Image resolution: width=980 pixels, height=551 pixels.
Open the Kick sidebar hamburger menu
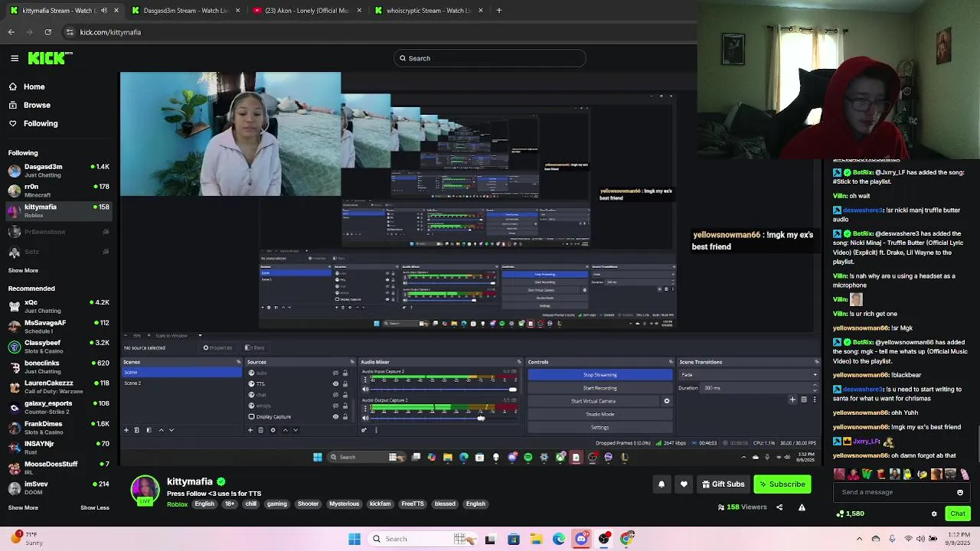[x=15, y=58]
